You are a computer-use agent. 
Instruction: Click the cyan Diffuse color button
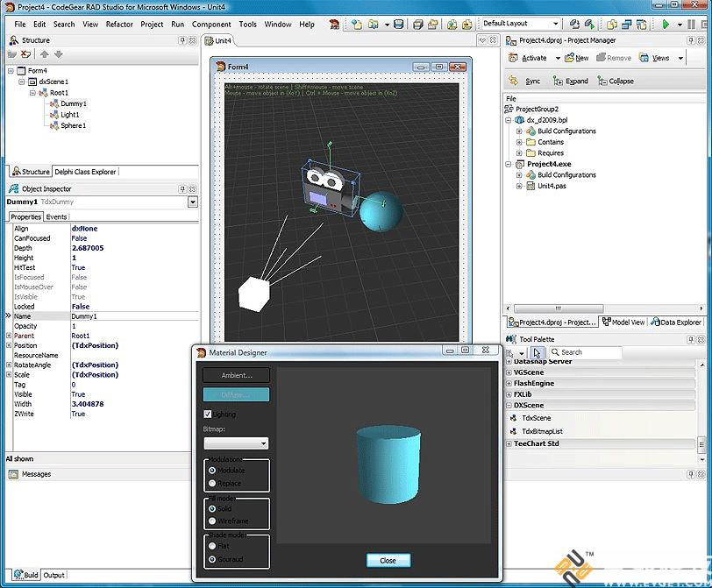[x=236, y=394]
